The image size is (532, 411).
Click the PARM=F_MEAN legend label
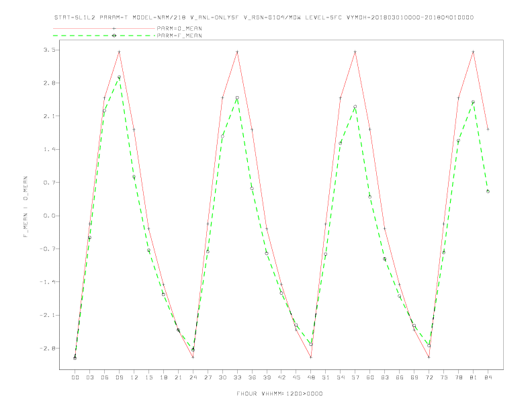pyautogui.click(x=179, y=36)
